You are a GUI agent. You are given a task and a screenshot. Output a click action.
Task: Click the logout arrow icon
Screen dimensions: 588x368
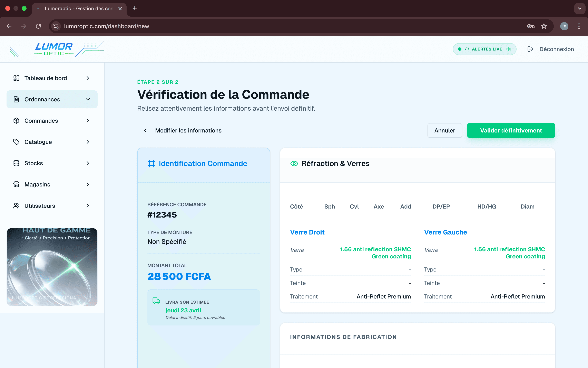(x=530, y=49)
